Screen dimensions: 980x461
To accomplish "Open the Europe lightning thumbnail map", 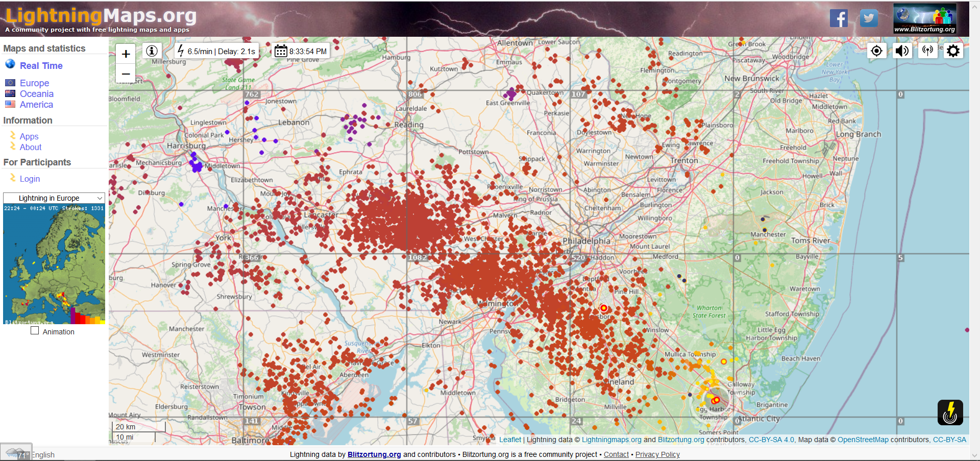I will pyautogui.click(x=54, y=264).
